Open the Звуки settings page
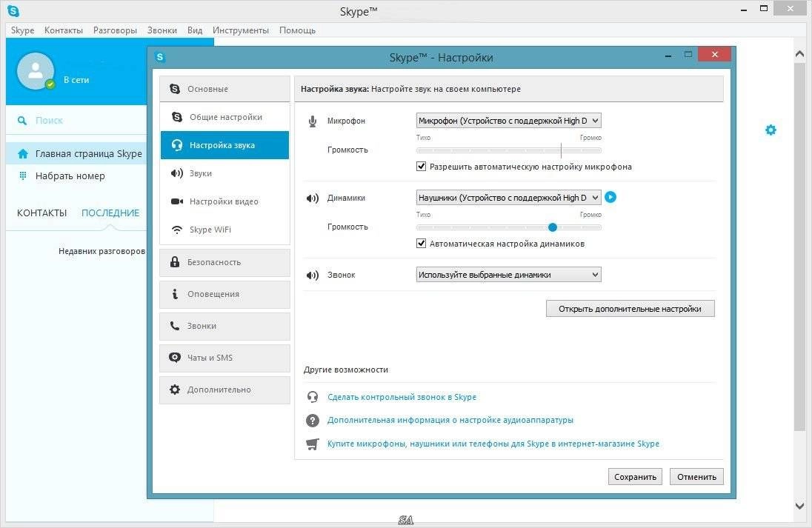The height and width of the screenshot is (528, 812). click(224, 173)
